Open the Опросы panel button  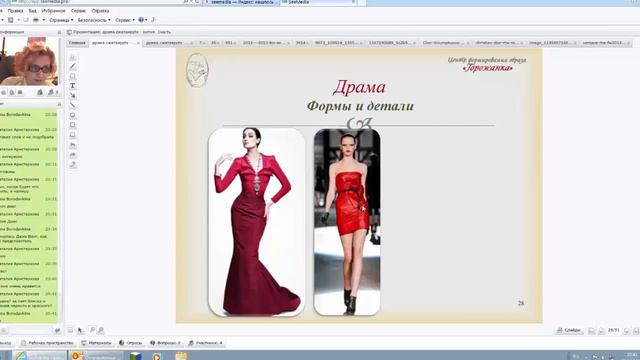coord(131,343)
